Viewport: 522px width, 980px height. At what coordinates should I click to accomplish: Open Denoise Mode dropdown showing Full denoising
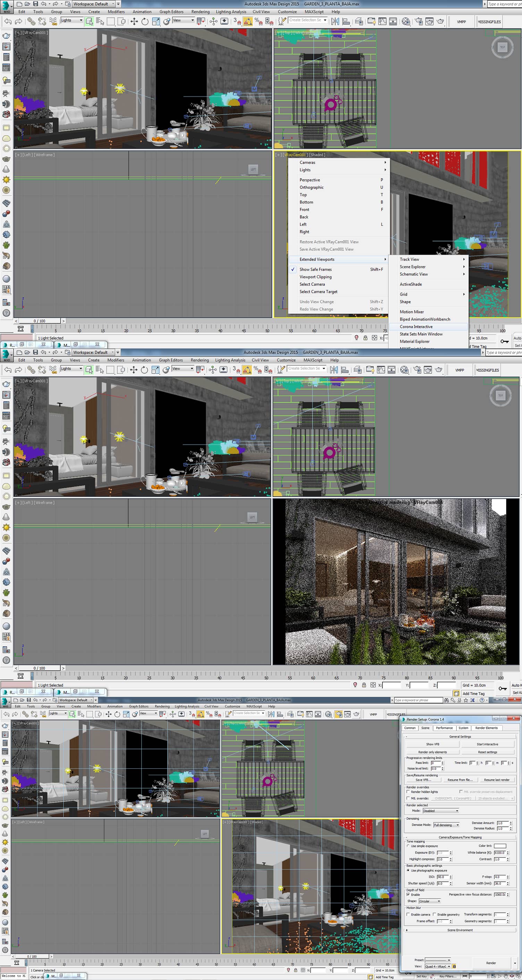[x=447, y=825]
